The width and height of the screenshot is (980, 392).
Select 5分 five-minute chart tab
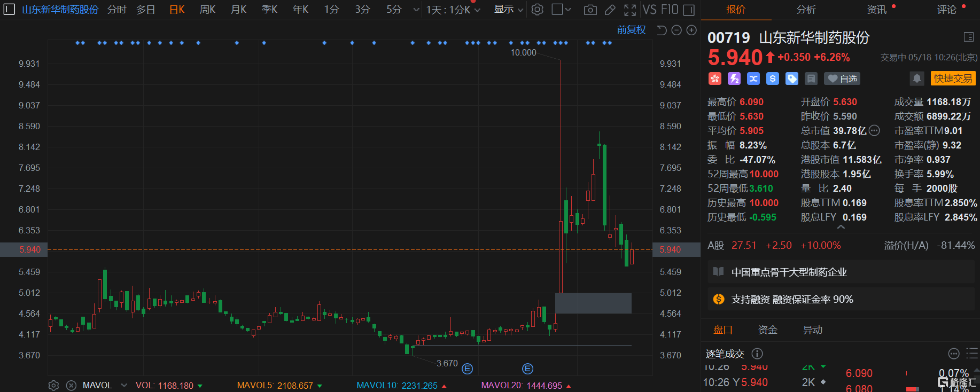click(x=394, y=10)
